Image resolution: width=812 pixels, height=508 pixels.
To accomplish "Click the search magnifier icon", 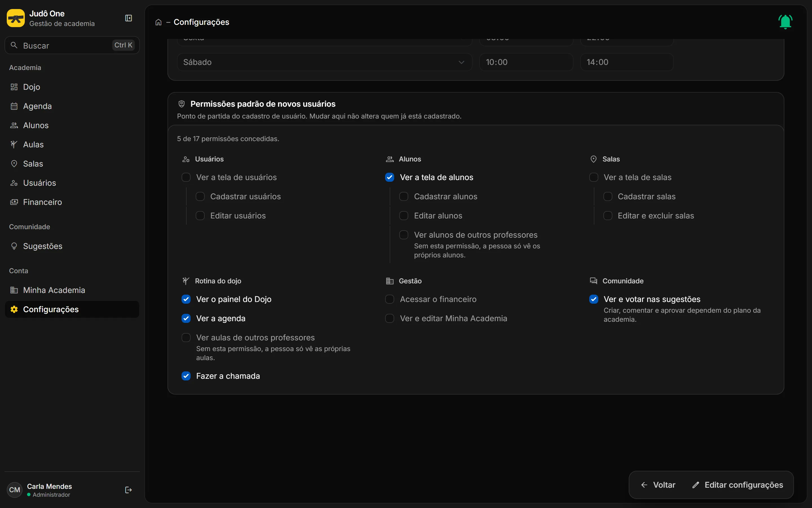I will (x=14, y=45).
